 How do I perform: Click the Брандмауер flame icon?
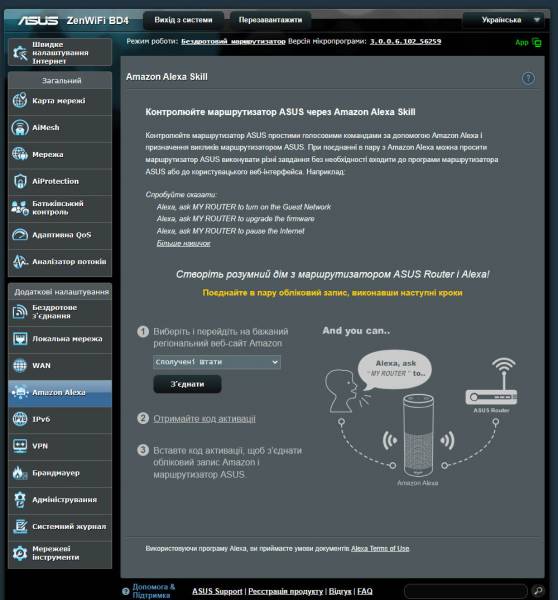20,473
